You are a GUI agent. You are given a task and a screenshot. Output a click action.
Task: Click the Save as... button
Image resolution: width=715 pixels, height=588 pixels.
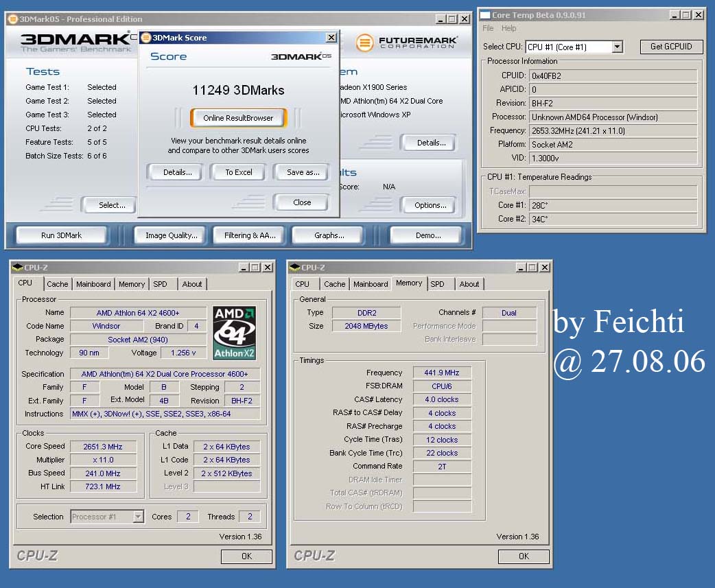303,172
